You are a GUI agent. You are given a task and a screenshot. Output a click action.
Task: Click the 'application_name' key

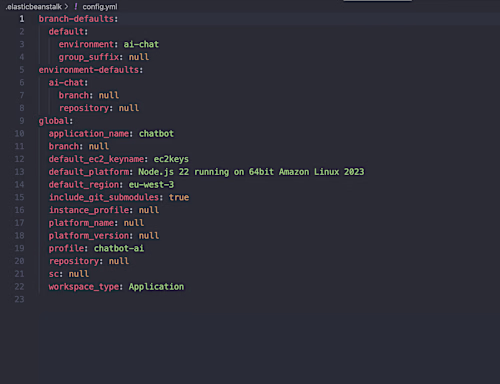89,134
